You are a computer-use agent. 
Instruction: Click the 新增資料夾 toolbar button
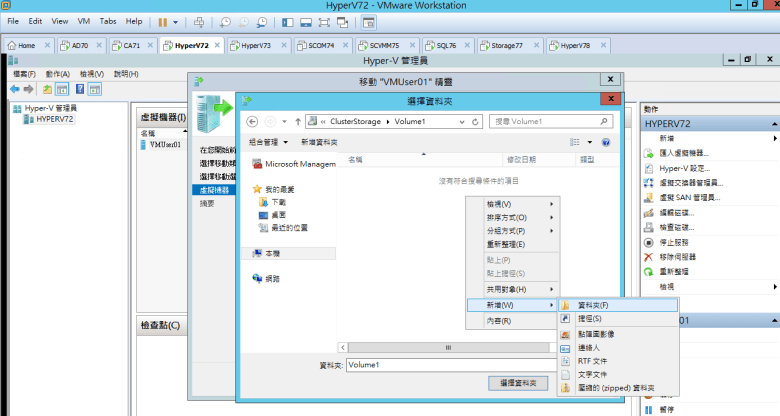click(319, 143)
